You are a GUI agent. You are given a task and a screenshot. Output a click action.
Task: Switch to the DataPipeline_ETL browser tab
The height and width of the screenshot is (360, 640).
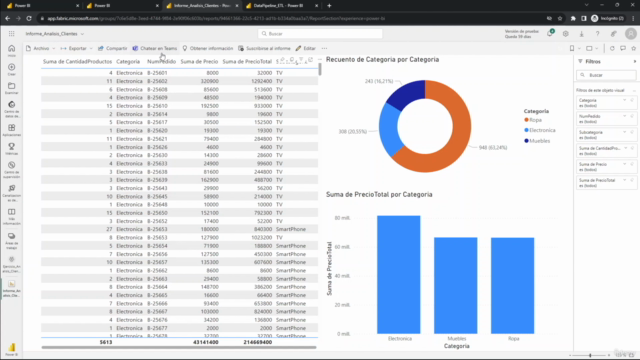[282, 6]
